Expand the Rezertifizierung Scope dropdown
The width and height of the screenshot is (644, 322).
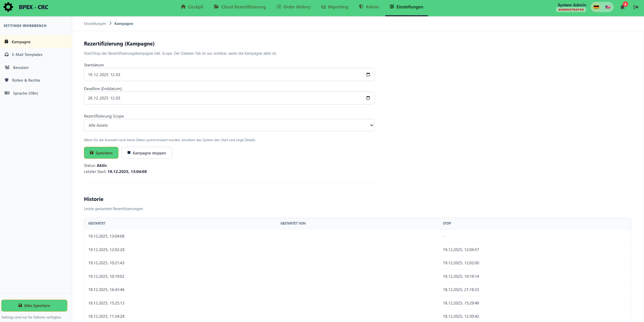(229, 125)
